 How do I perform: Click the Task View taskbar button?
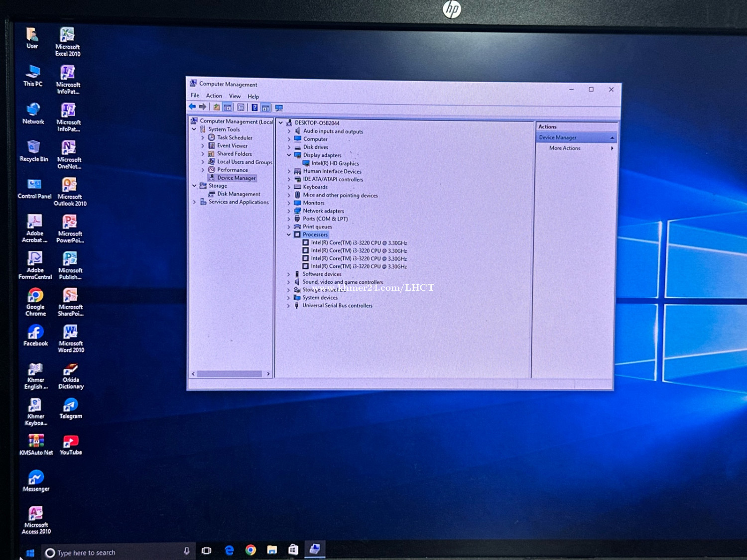pos(206,551)
